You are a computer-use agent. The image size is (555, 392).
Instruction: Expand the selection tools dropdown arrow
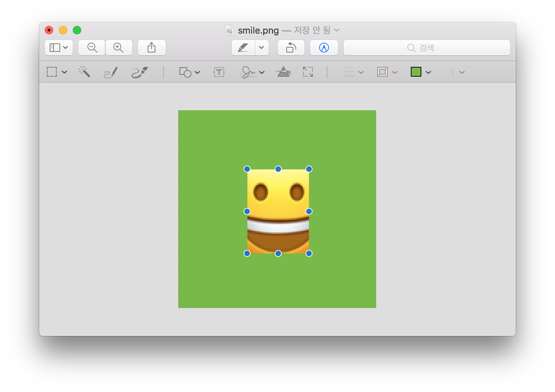coord(64,72)
